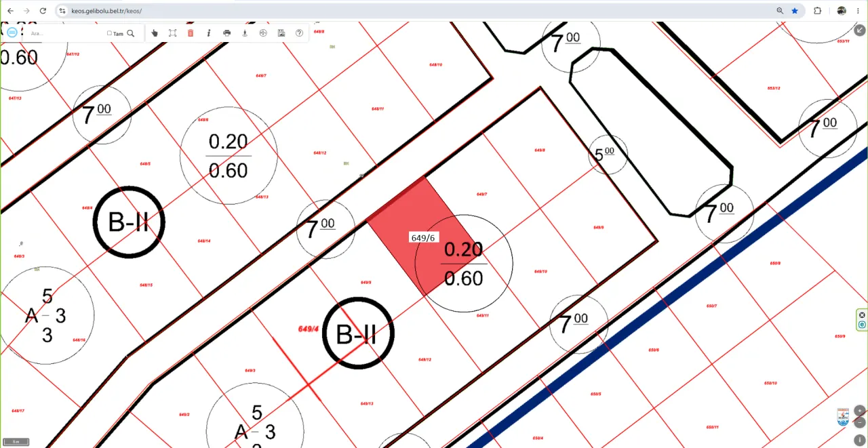The width and height of the screenshot is (868, 448).
Task: Click the crosshair locate coordinate icon
Action: click(x=263, y=33)
